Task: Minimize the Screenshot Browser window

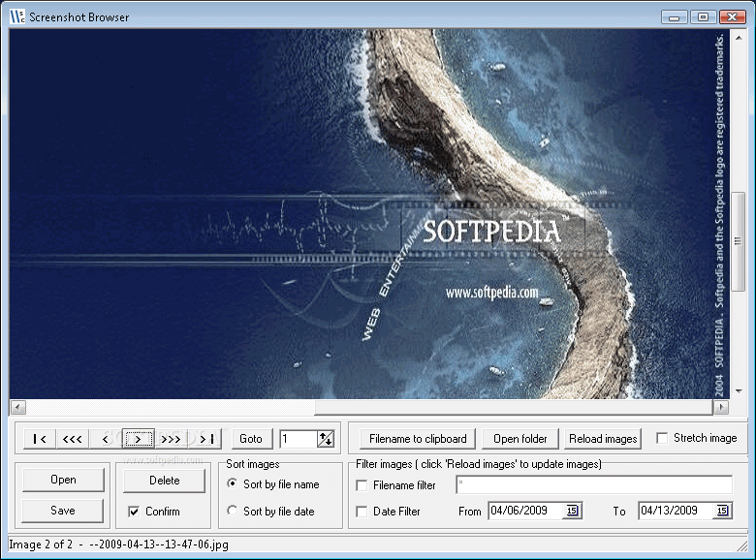Action: click(674, 17)
